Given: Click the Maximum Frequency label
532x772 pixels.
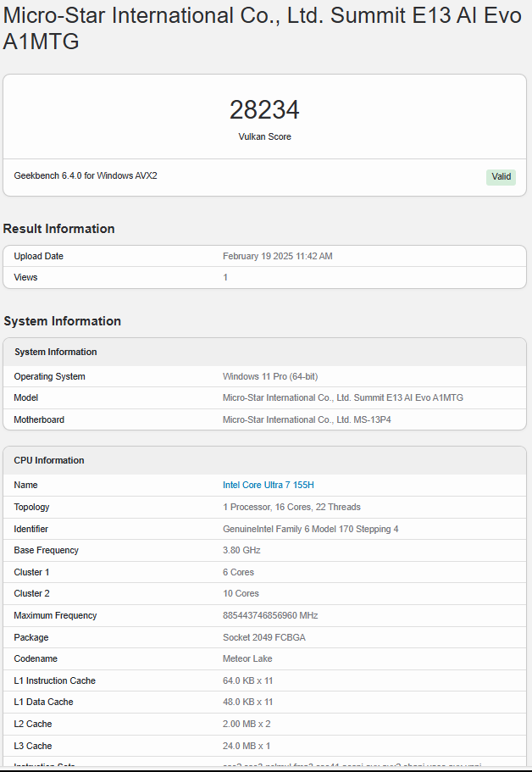Looking at the screenshot, I should tap(55, 616).
